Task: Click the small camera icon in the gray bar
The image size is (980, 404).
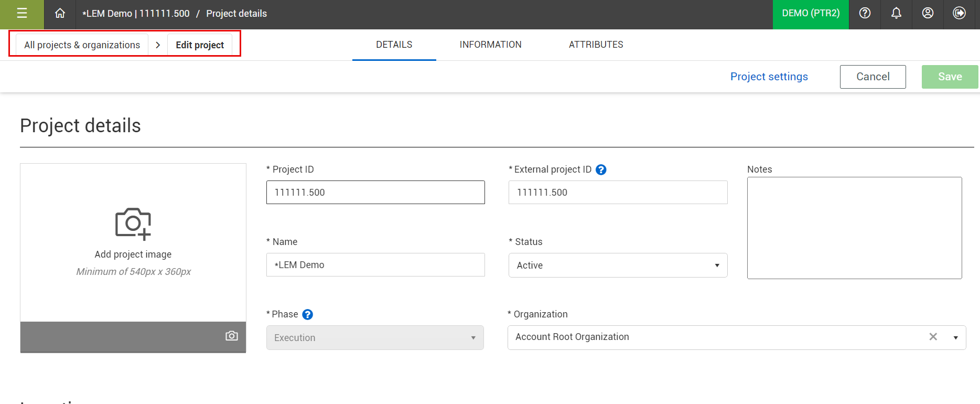Action: [x=231, y=336]
